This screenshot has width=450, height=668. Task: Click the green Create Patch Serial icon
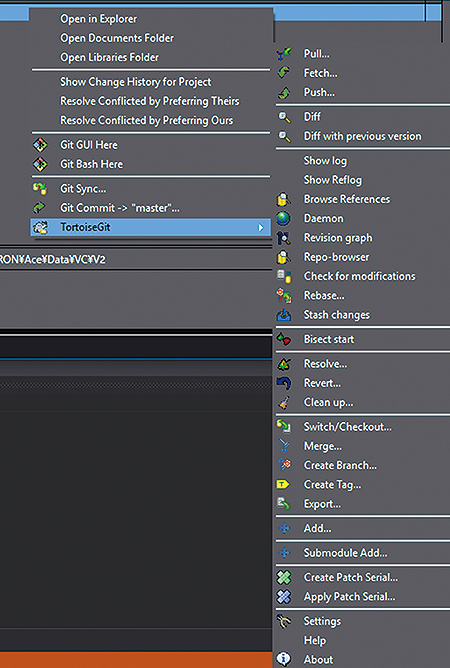click(284, 577)
